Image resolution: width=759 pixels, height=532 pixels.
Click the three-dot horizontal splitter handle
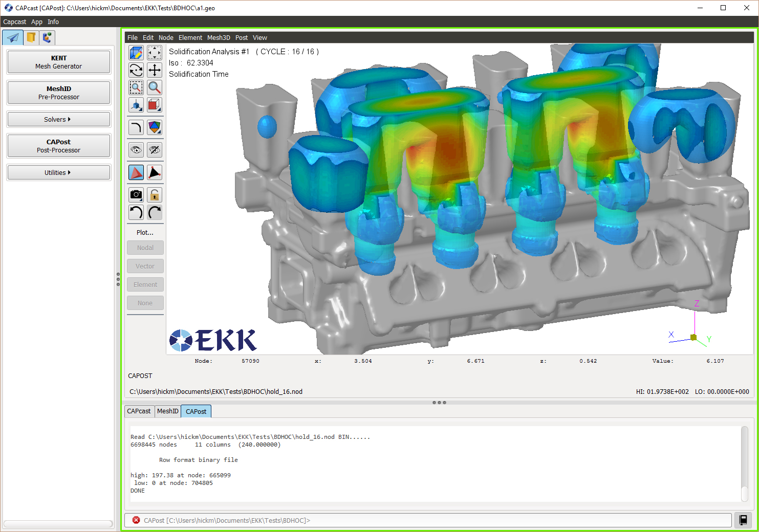coord(439,403)
